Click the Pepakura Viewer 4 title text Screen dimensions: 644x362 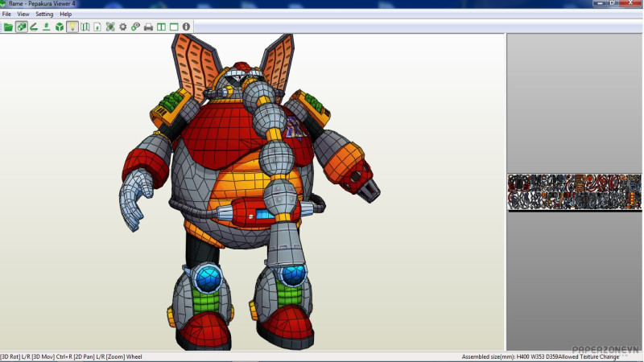click(52, 4)
